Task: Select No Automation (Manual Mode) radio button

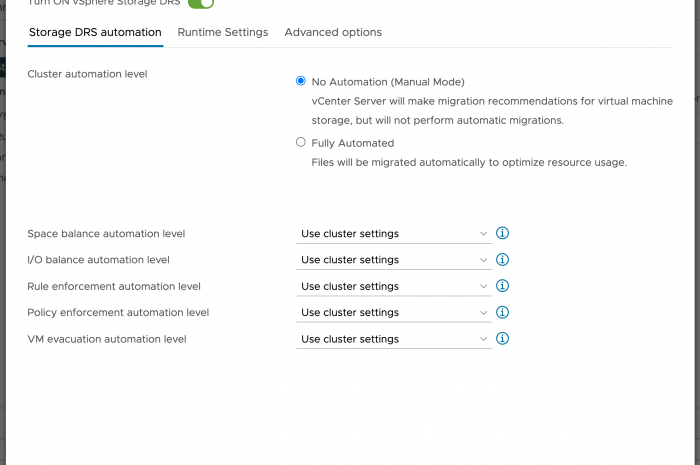Action: point(301,81)
